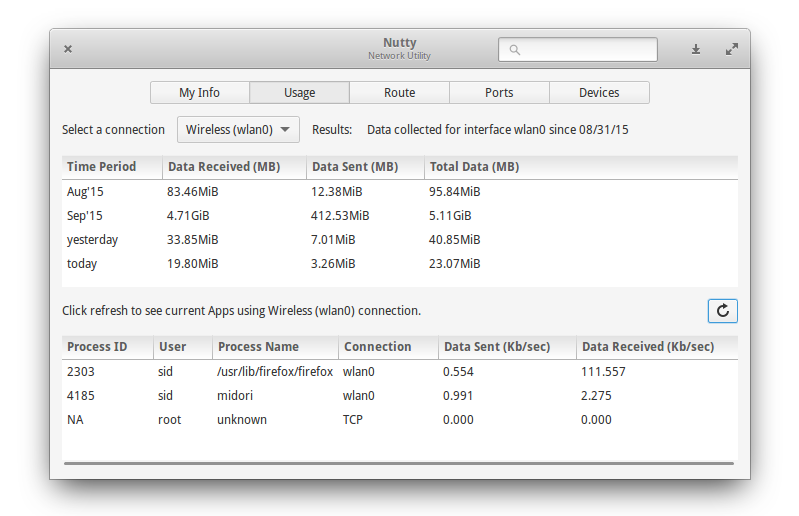799x516 pixels.
Task: Sort by Data Received (Kb/sec) column
Action: tap(657, 347)
